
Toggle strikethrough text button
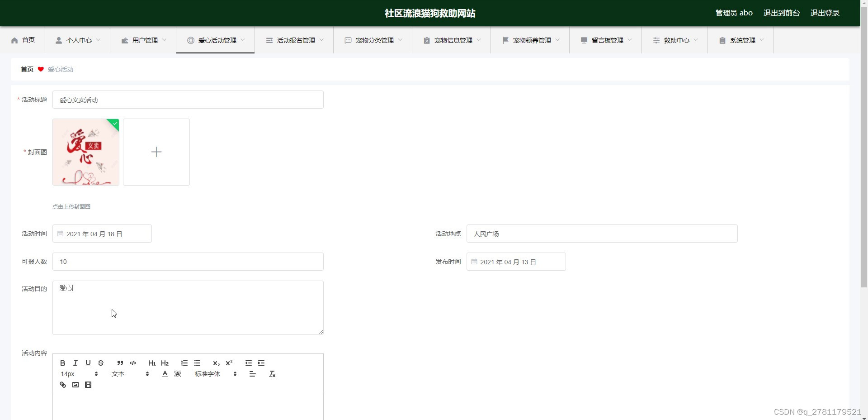point(101,363)
